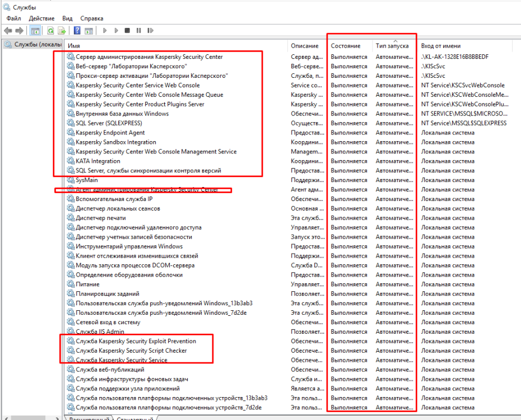Click the Вход от имени column header

tap(441, 46)
